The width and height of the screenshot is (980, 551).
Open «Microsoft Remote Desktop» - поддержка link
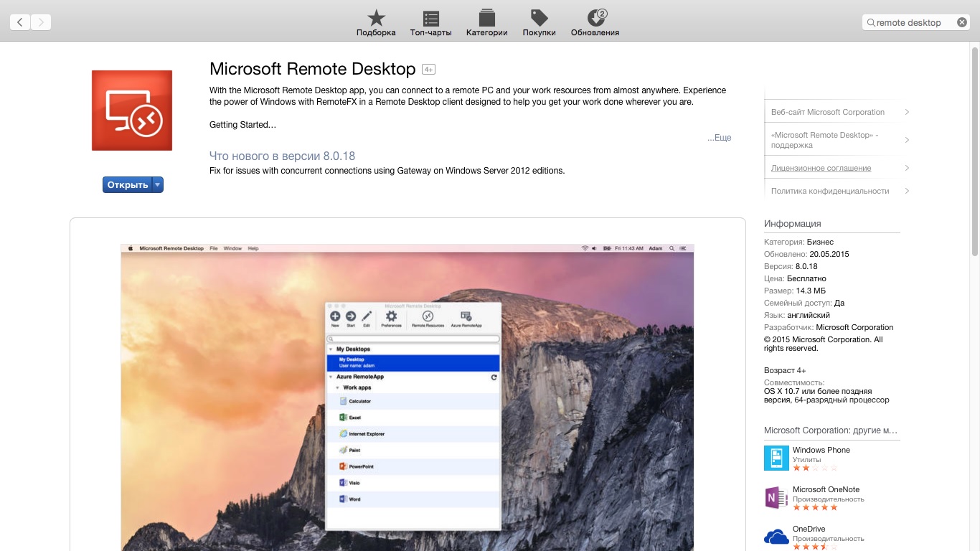click(x=825, y=140)
